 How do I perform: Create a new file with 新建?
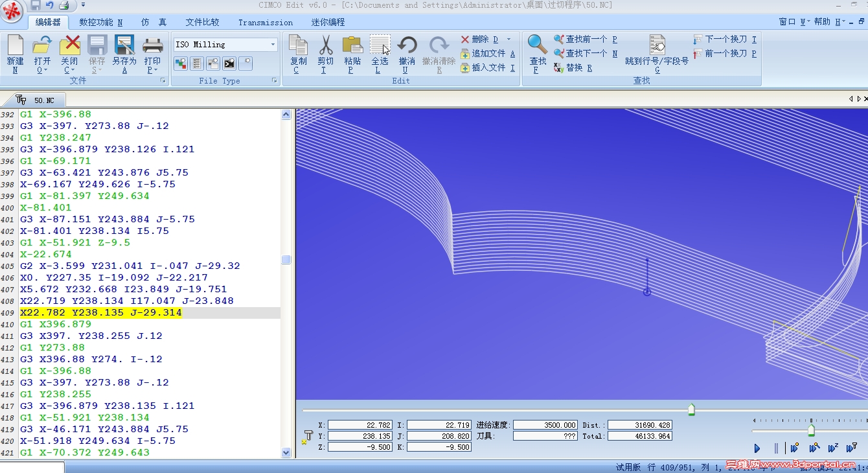pos(15,54)
